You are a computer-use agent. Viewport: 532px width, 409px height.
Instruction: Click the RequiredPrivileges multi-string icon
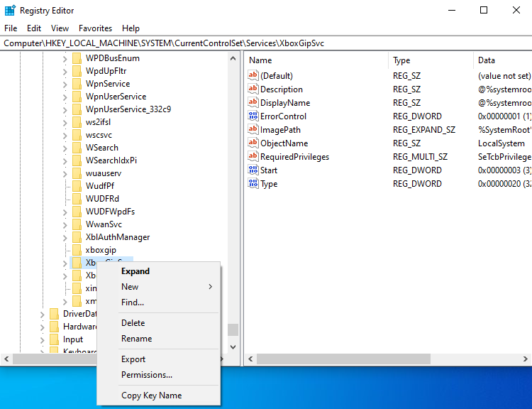point(253,157)
